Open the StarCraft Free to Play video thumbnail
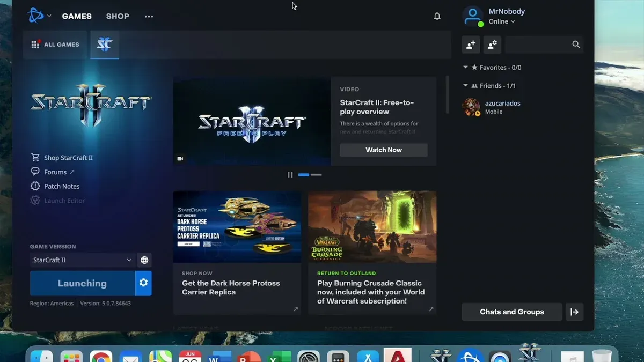 (252, 121)
